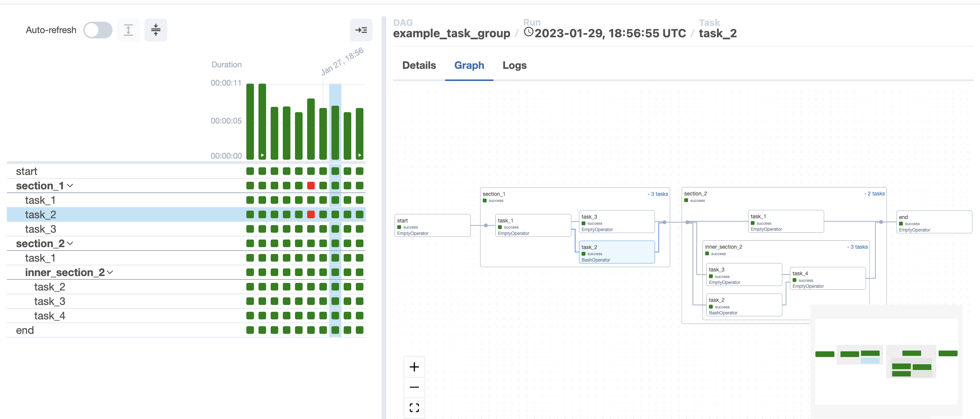Open the example_task_group DAG link
This screenshot has height=419, width=980.
(452, 33)
